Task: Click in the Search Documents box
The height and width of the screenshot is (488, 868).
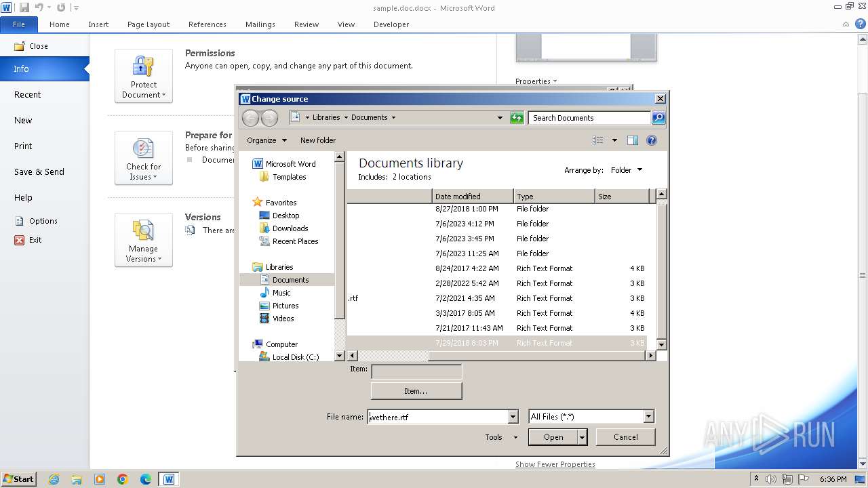Action: coord(590,118)
